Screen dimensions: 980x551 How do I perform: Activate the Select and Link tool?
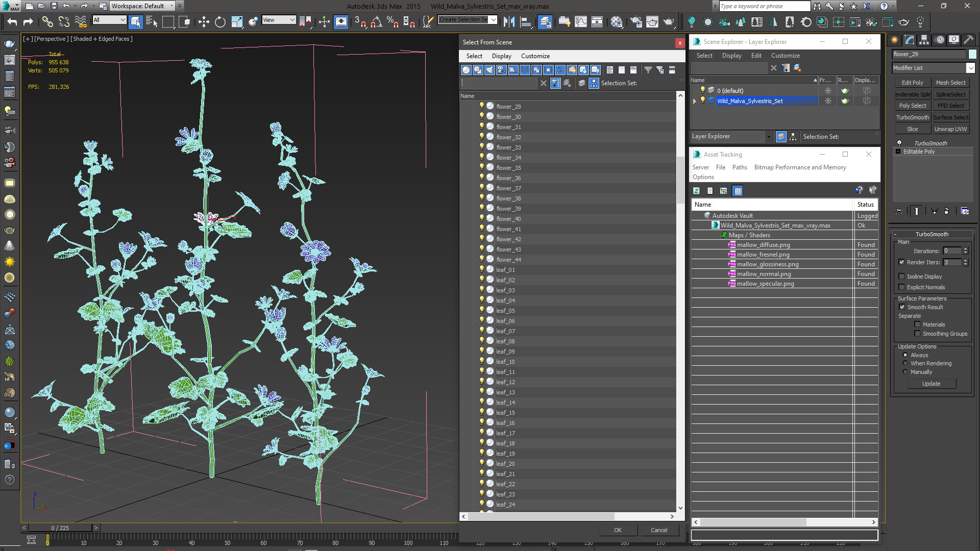coord(47,21)
